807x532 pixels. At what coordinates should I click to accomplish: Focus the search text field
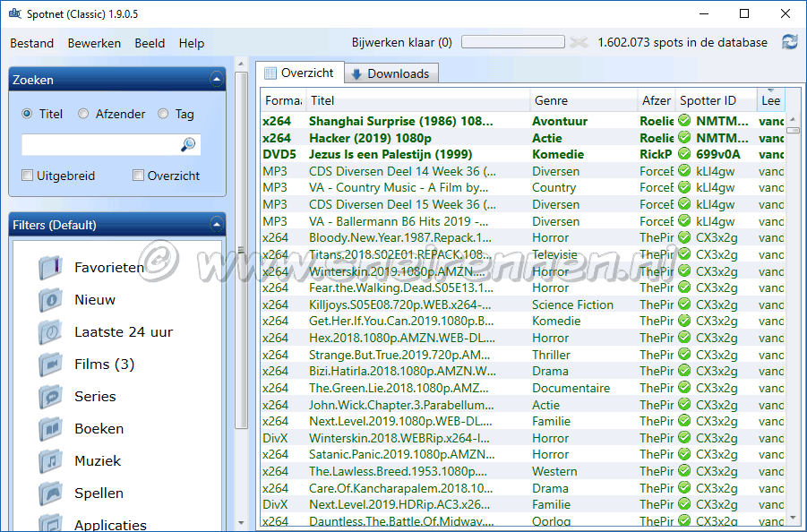click(100, 144)
